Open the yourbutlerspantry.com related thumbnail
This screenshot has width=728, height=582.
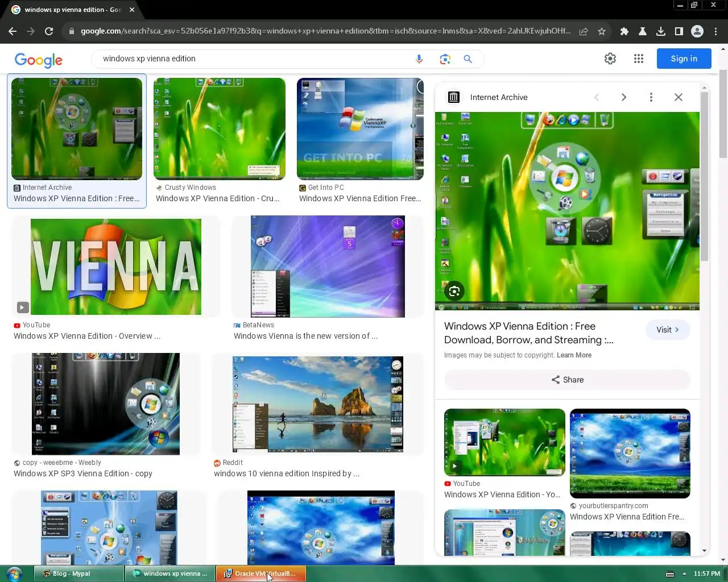630,454
